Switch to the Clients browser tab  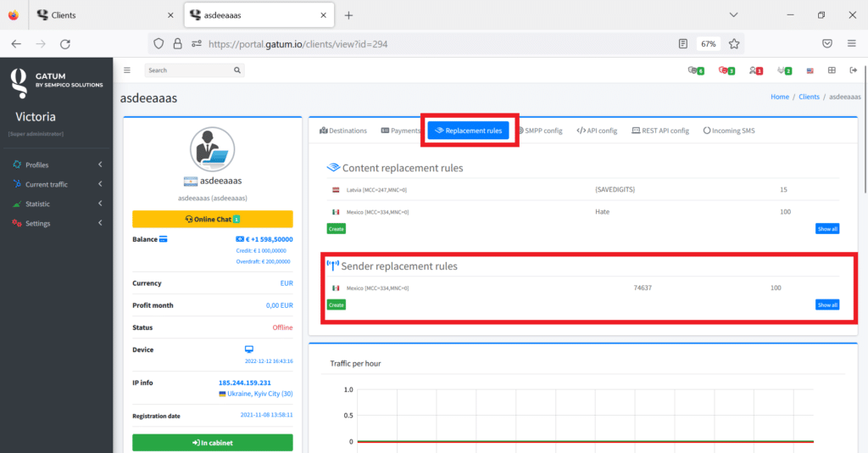[105, 15]
